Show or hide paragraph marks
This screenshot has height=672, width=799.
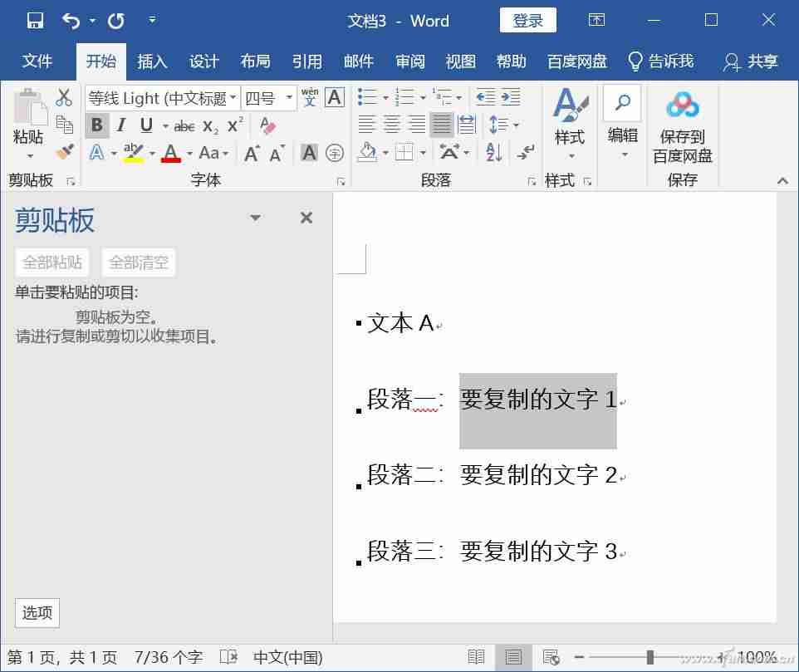[525, 152]
